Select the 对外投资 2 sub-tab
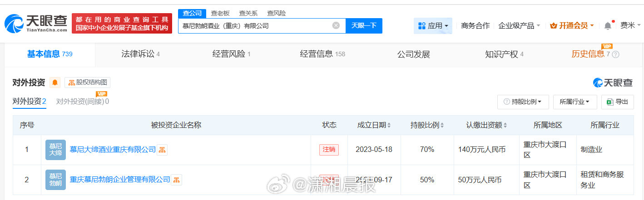Viewport: 644px width, 200px height. pos(29,102)
